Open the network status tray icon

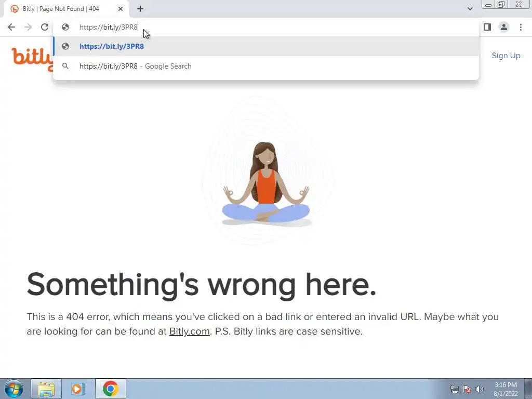click(454, 389)
